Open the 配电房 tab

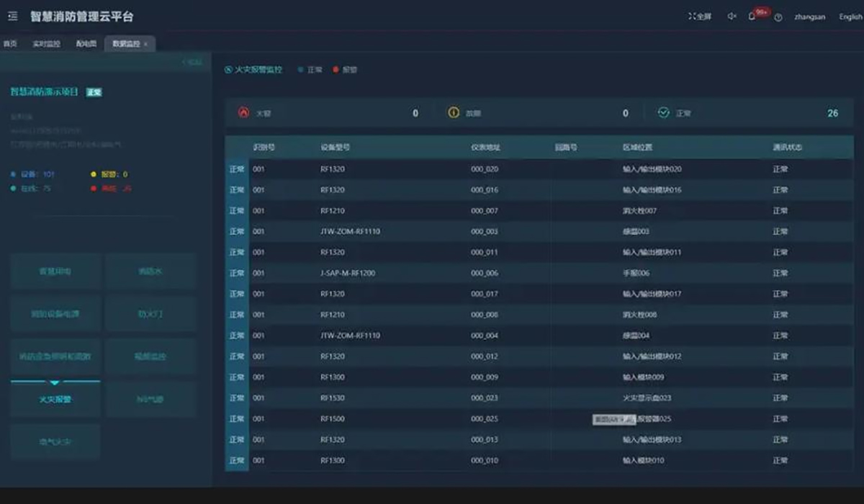click(x=86, y=44)
